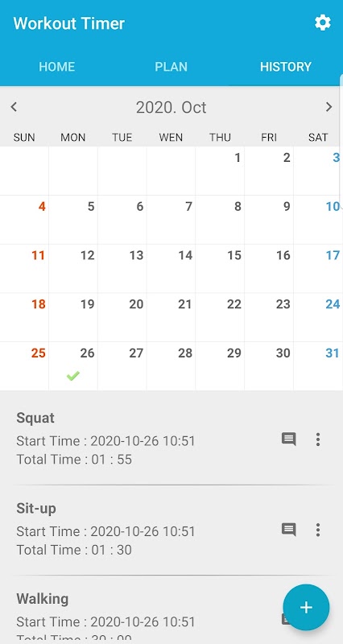Select Saturday October 31 on the calendar
This screenshot has width=343, height=644.
(x=318, y=366)
